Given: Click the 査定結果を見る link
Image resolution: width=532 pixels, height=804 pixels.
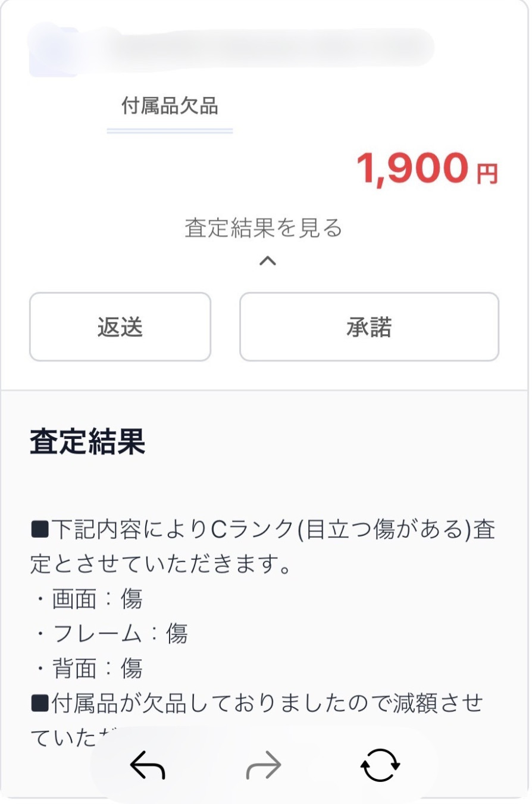Looking at the screenshot, I should tap(264, 228).
